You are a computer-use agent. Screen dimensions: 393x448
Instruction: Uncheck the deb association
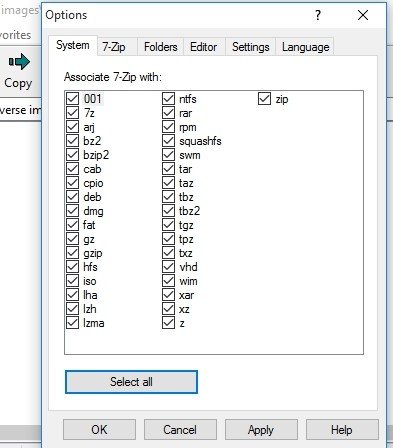72,197
